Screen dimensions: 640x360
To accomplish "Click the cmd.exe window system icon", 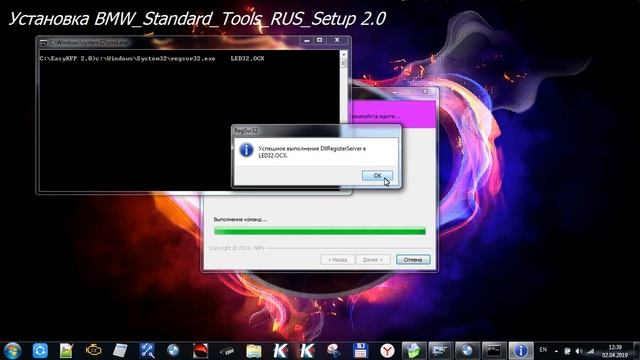I will [43, 42].
